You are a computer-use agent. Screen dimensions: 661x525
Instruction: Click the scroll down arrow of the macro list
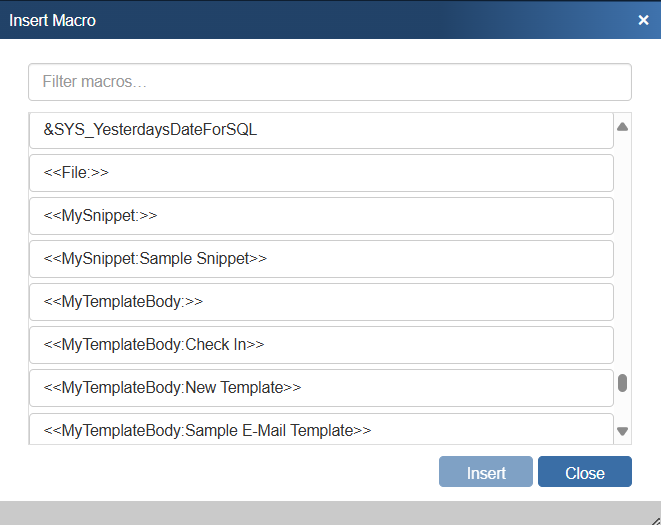622,432
